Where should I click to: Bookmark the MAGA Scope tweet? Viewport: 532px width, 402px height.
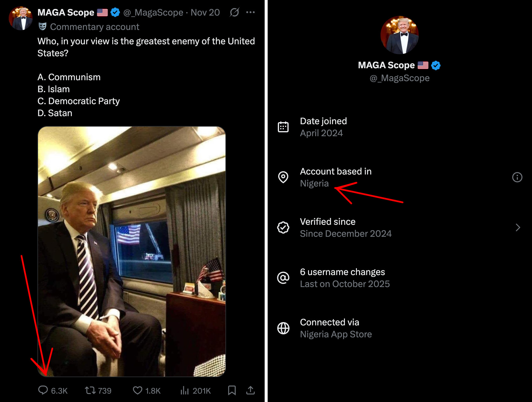(x=232, y=390)
